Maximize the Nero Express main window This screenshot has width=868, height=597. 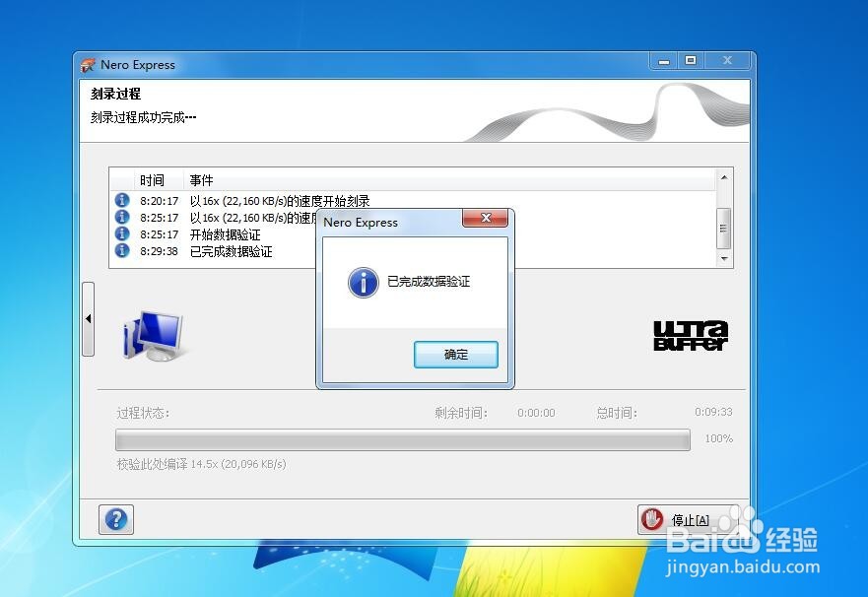point(691,61)
